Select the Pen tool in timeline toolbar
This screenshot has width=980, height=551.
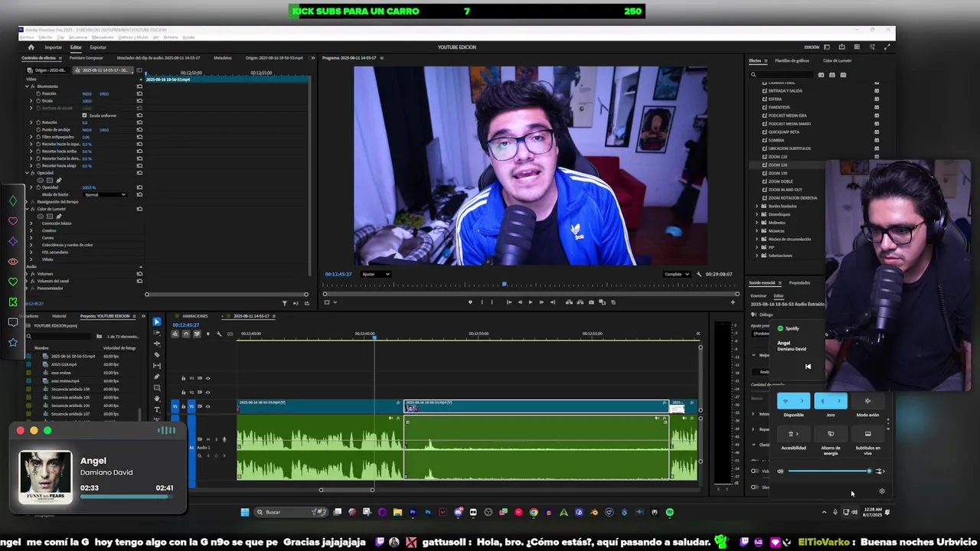[x=157, y=377]
